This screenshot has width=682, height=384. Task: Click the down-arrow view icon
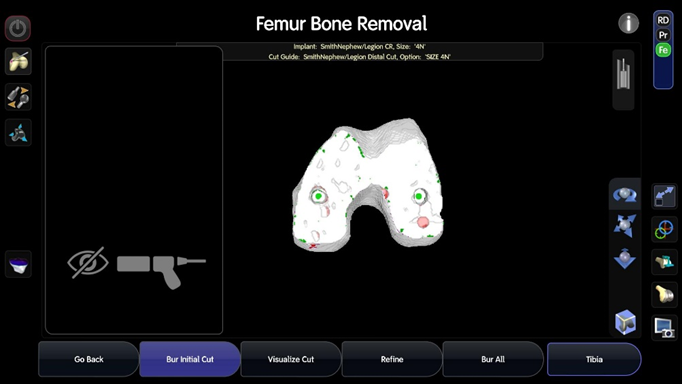click(x=625, y=258)
